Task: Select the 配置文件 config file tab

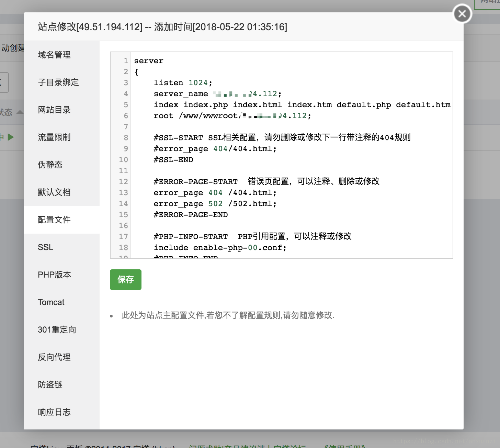Action: coord(54,220)
